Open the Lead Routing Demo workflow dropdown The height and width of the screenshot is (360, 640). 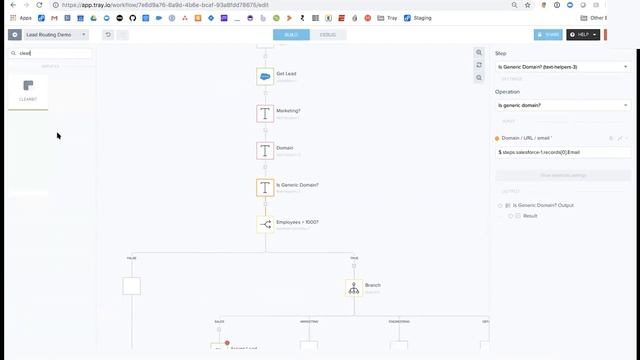tap(56, 35)
